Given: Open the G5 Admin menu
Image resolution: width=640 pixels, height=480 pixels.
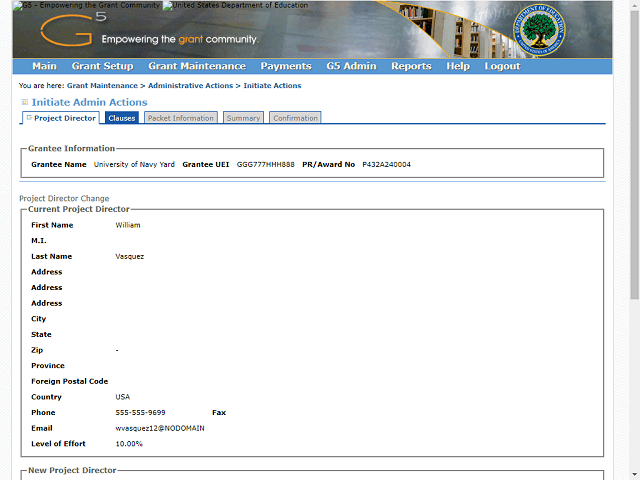Looking at the screenshot, I should 351,66.
